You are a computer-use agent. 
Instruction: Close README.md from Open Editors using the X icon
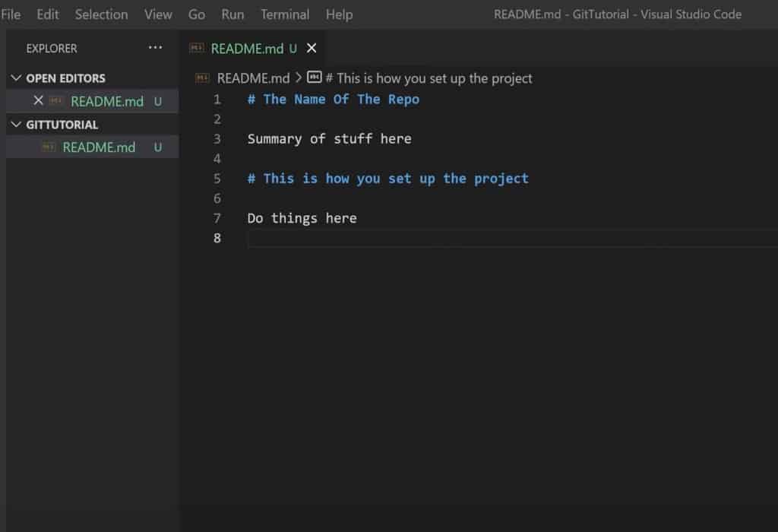click(x=39, y=101)
